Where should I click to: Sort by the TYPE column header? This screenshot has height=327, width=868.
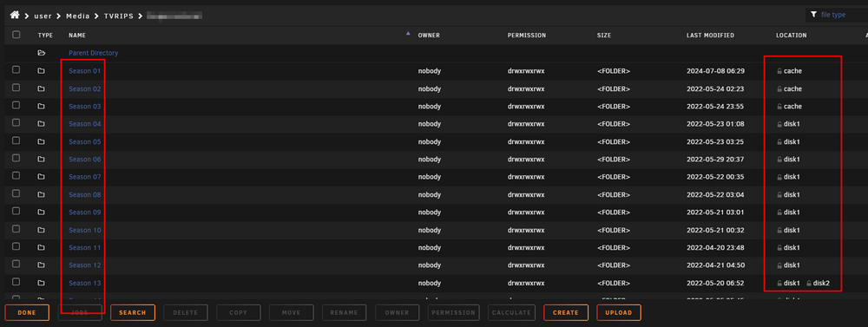coord(45,36)
